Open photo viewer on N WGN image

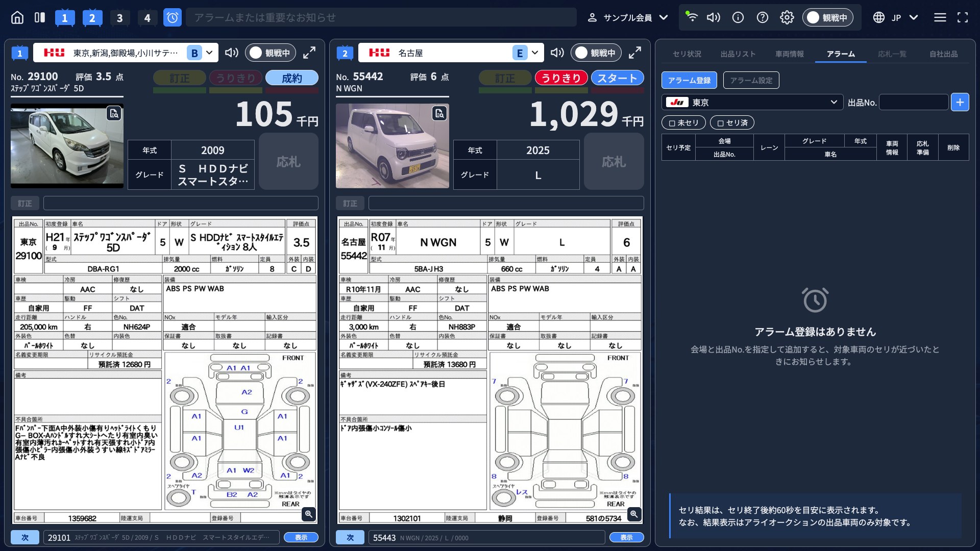pyautogui.click(x=439, y=113)
